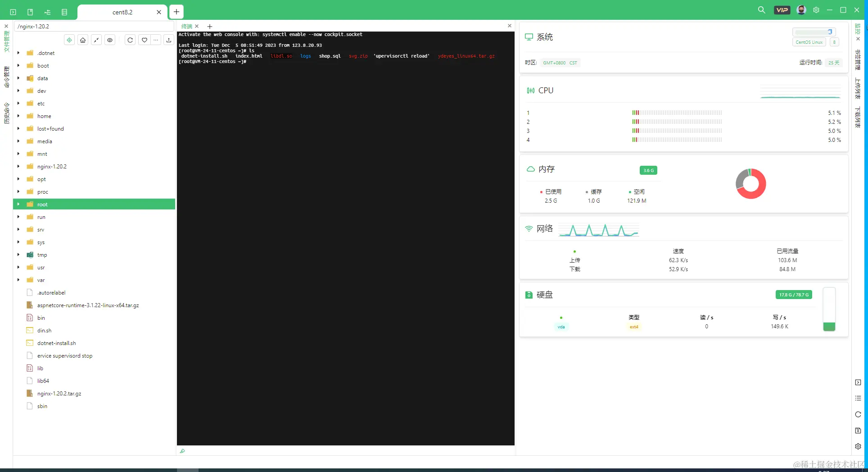Click the upload file icon
This screenshot has width=868, height=472.
(x=169, y=40)
